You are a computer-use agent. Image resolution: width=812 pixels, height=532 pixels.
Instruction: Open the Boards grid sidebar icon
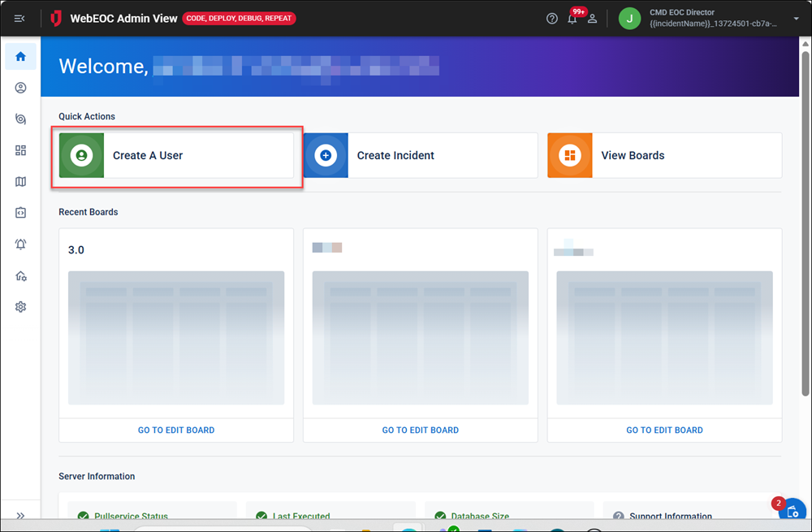click(21, 150)
